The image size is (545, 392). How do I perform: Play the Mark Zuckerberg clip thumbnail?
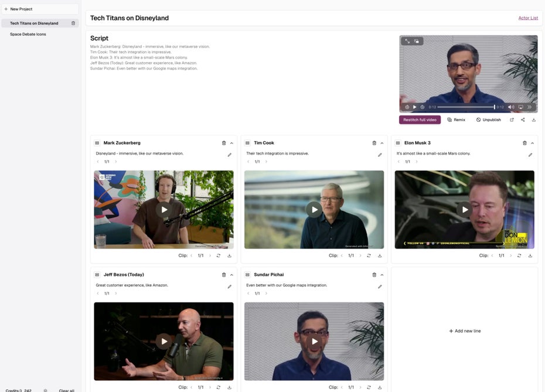coord(163,210)
